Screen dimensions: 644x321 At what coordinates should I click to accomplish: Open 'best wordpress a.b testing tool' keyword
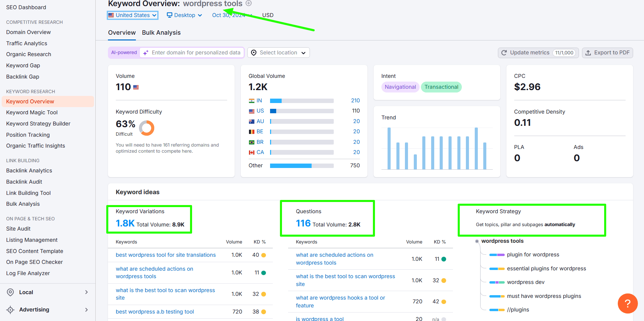coord(155,312)
